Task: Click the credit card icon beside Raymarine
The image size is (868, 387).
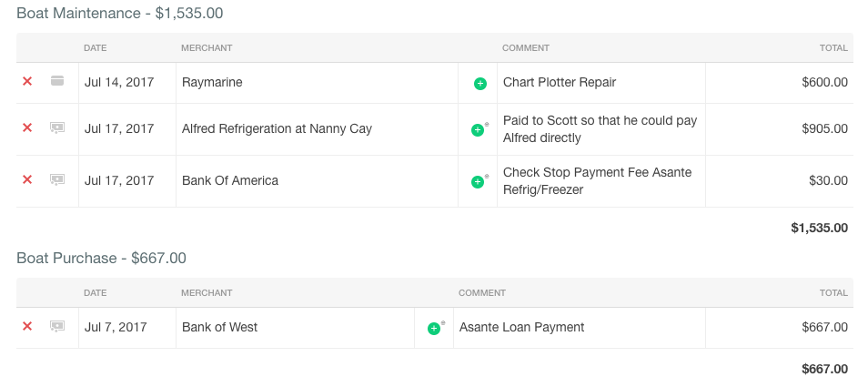Action: click(x=57, y=81)
